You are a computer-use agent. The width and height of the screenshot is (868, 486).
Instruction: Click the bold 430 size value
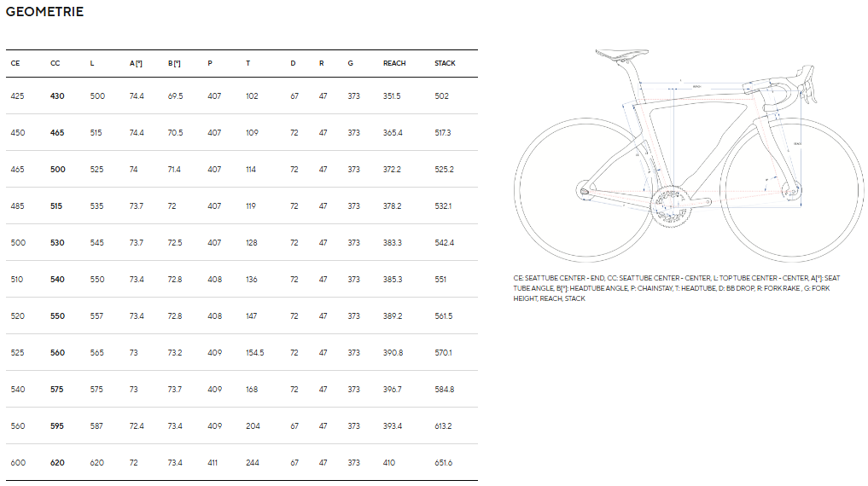[57, 96]
